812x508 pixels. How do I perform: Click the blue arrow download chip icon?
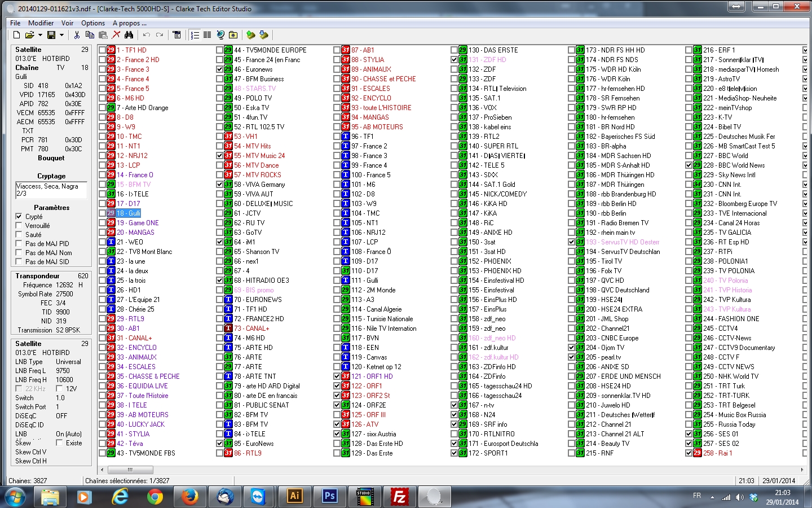point(263,35)
